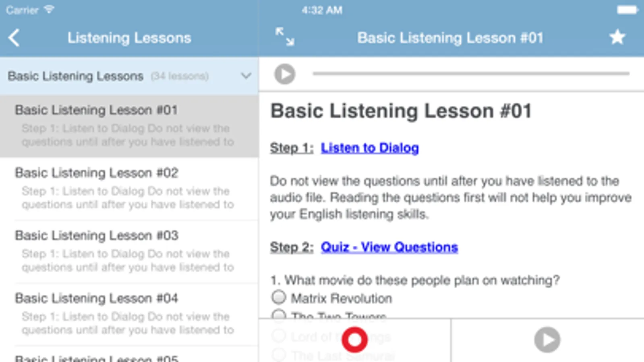Select the Matrix Revolution radio option
This screenshot has width=644, height=362.
279,298
